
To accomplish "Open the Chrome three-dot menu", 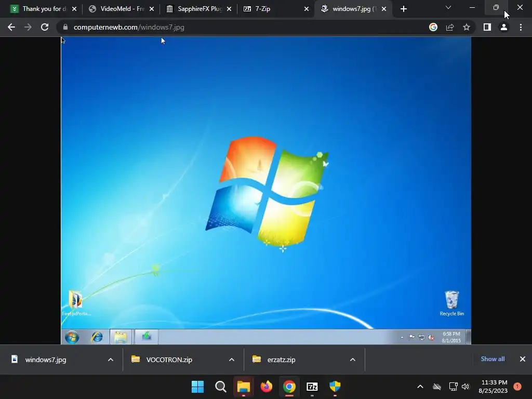I will click(521, 27).
